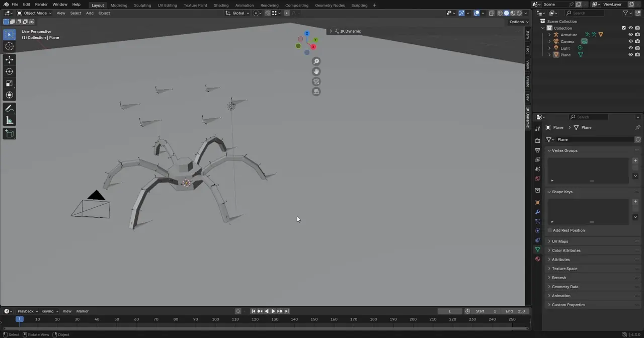
Task: Click the Options button in viewport header
Action: point(518,22)
